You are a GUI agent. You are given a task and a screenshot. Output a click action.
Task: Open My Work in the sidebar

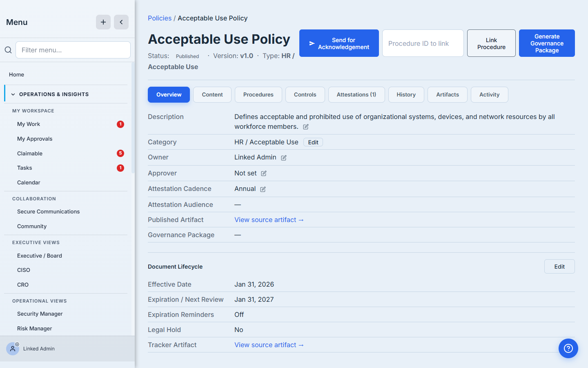(29, 124)
